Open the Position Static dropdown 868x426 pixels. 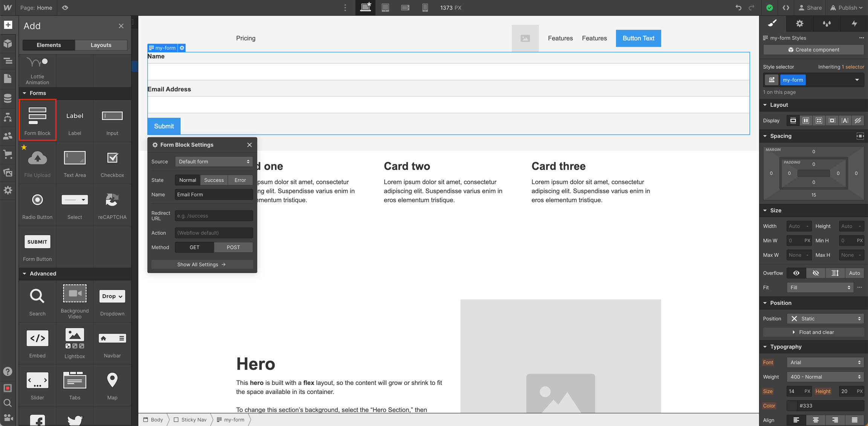825,318
